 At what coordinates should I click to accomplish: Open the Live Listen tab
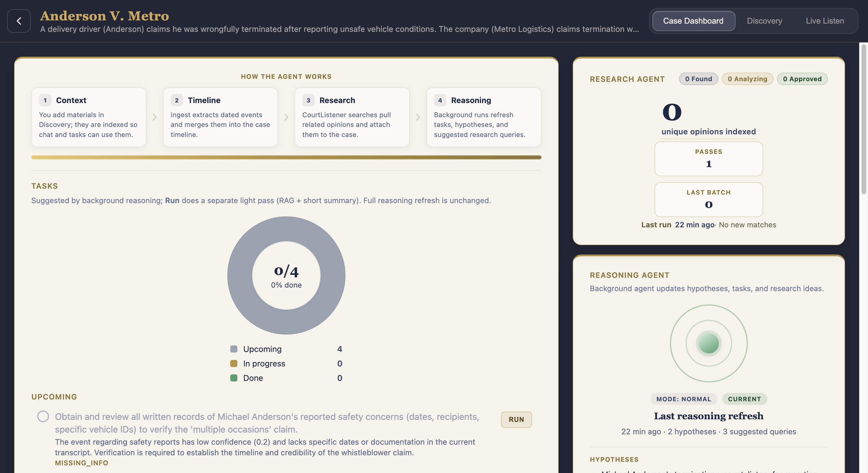825,21
